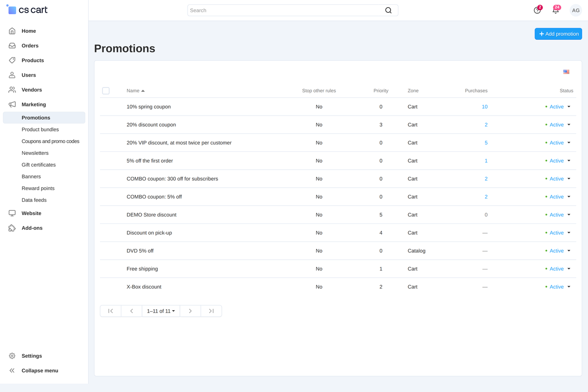Image resolution: width=588 pixels, height=392 pixels.
Task: Open Banners menu item
Action: click(31, 176)
